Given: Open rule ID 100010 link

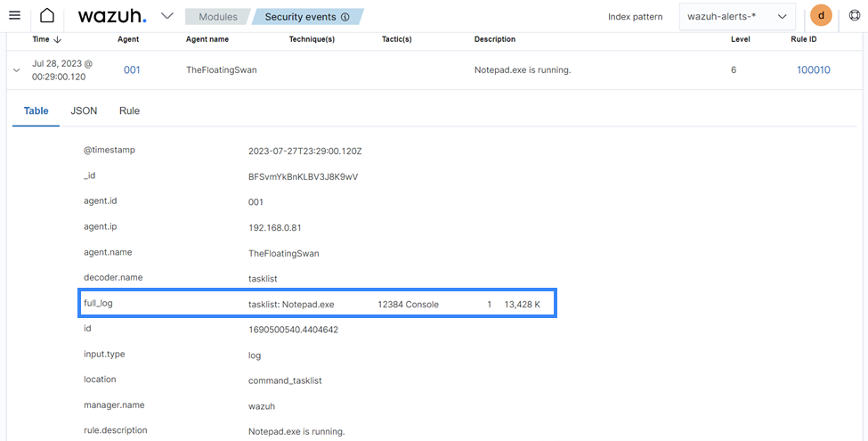Looking at the screenshot, I should coord(813,70).
